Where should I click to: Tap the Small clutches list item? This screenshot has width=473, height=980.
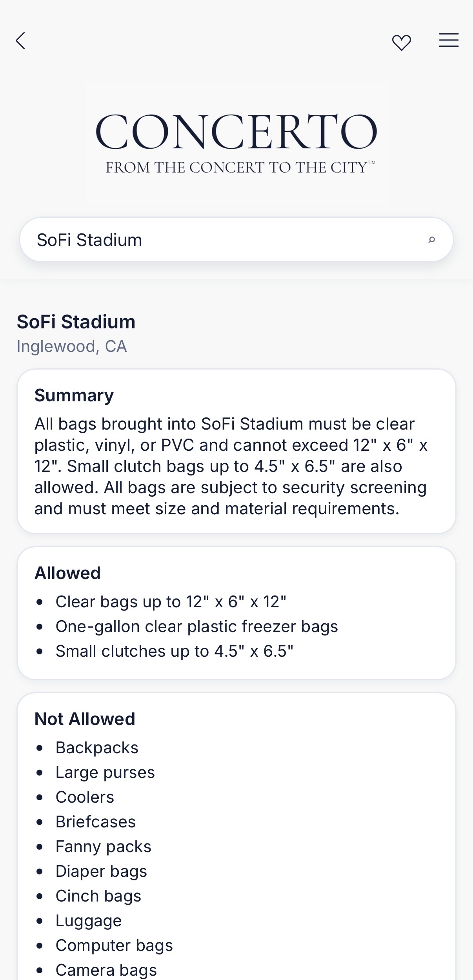(x=175, y=651)
